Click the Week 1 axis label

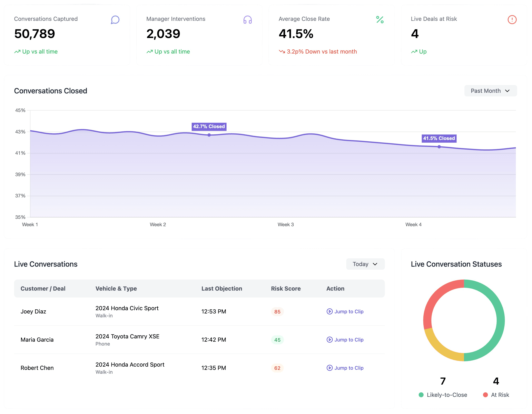click(x=30, y=225)
